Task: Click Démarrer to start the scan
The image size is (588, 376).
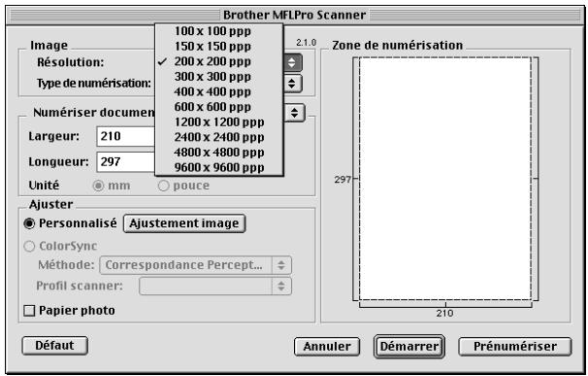Action: coord(409,346)
